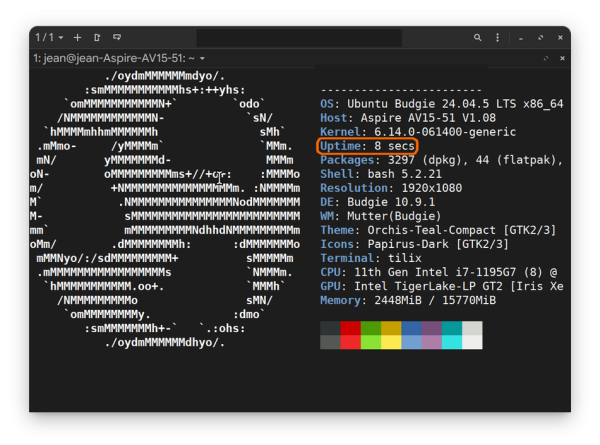Click the 'Memory: 2448MiB / 15770MiB' line
Screen dimensions: 600x445
tap(408, 300)
